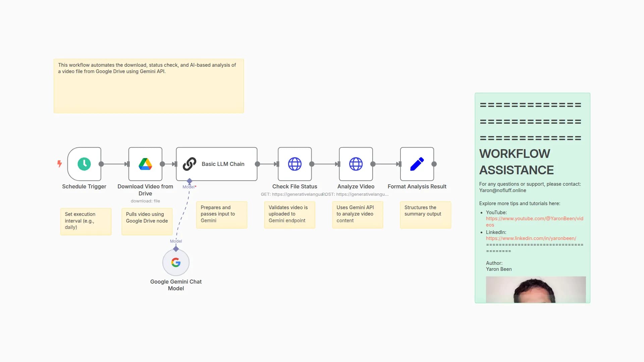
Task: Click the Check File Status label
Action: pos(295,186)
